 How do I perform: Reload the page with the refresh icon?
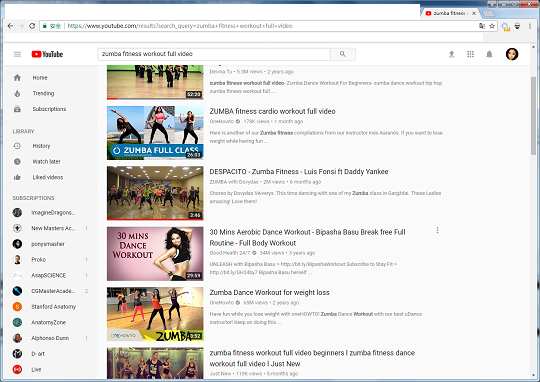[32, 26]
